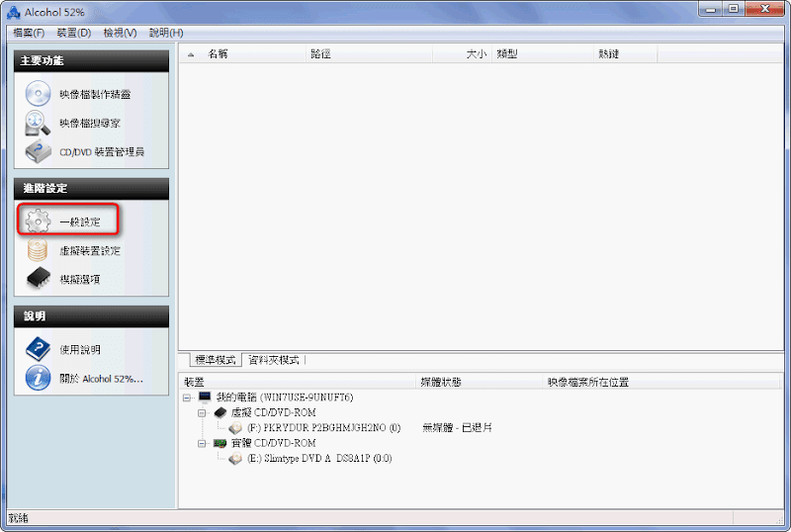The width and height of the screenshot is (791, 532).
Task: Sort by the 類型 column header
Action: point(543,54)
